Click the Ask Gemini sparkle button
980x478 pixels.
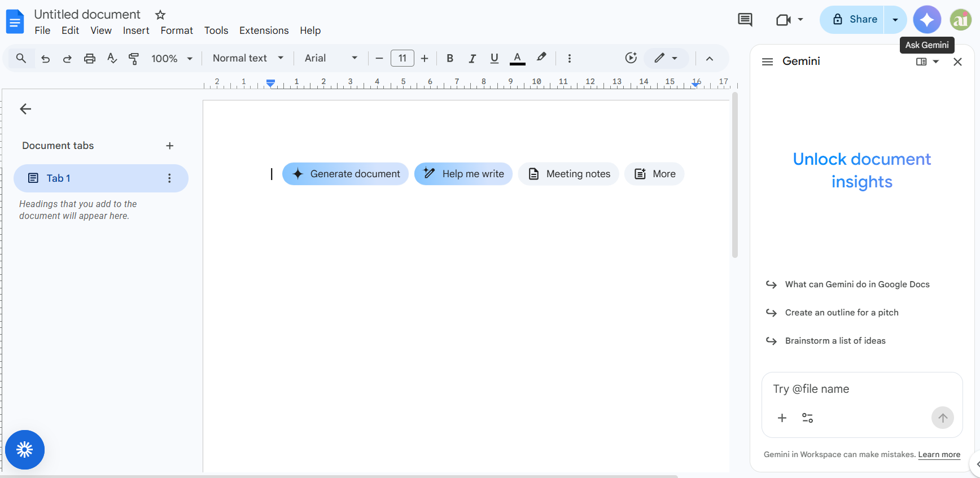(x=927, y=20)
